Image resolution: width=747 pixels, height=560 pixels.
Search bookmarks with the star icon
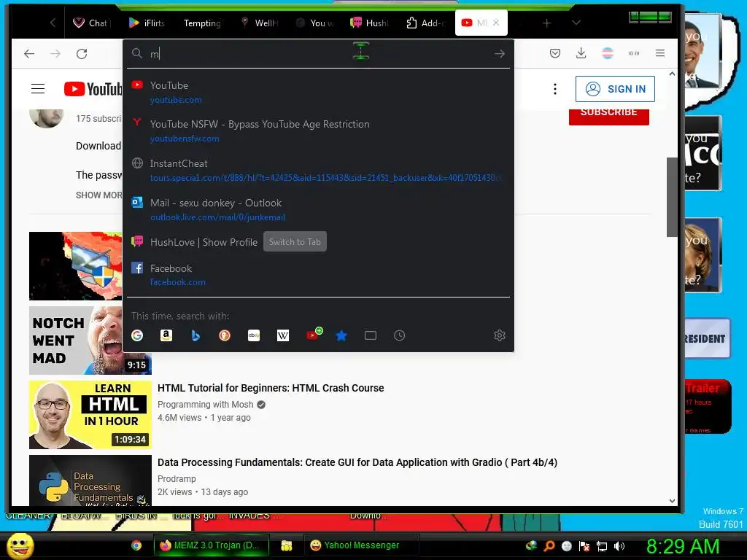point(341,335)
